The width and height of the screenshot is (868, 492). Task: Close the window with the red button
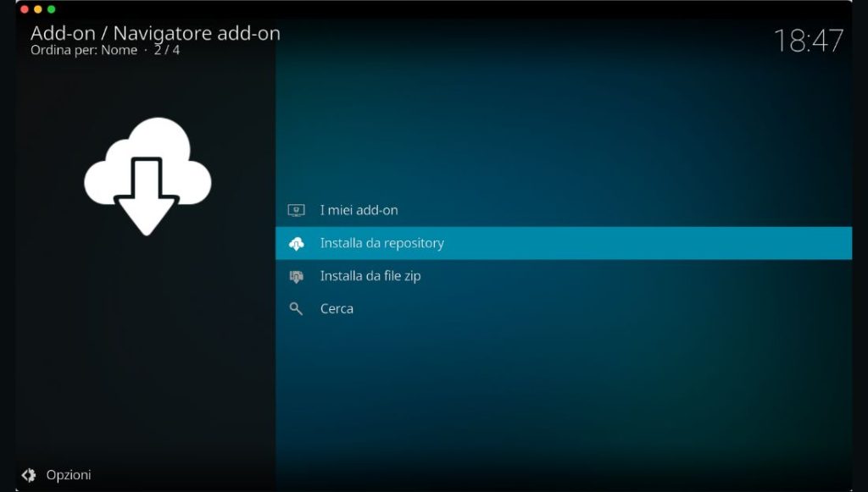25,9
